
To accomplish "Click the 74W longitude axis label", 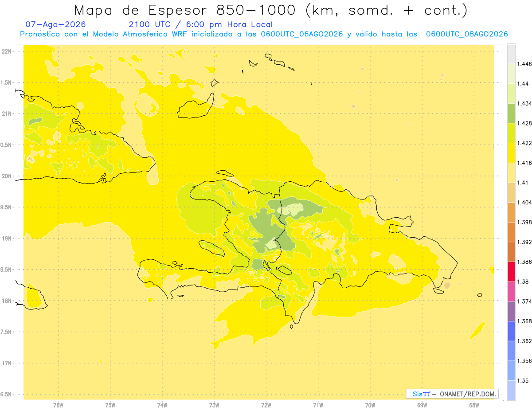I will [162, 405].
